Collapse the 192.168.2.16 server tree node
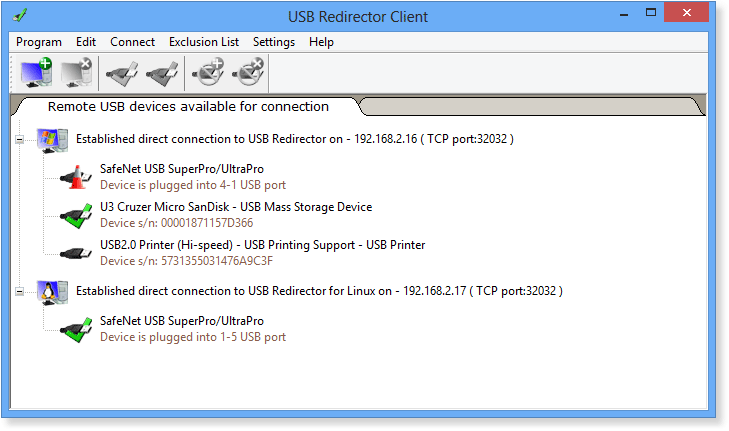This screenshot has height=431, width=729. coord(20,139)
